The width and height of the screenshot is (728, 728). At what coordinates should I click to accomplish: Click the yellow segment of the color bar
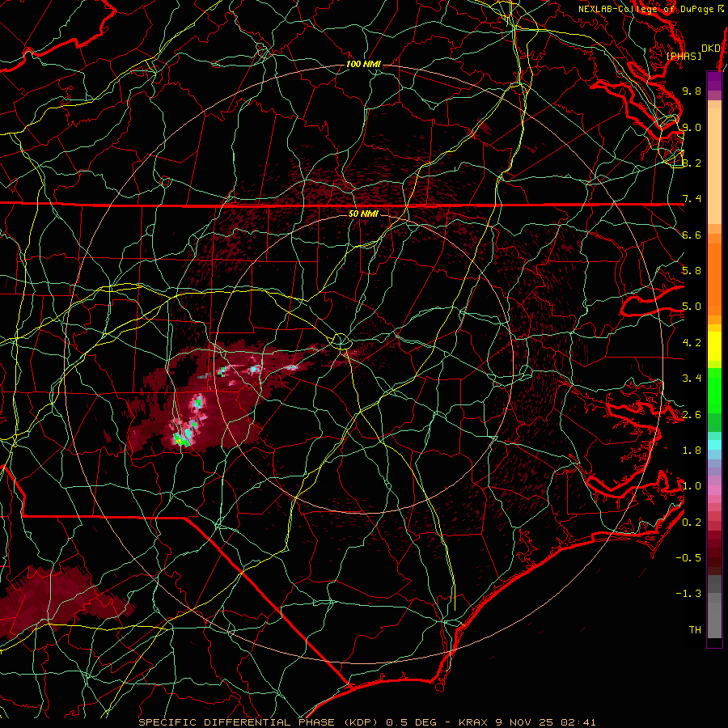point(714,346)
